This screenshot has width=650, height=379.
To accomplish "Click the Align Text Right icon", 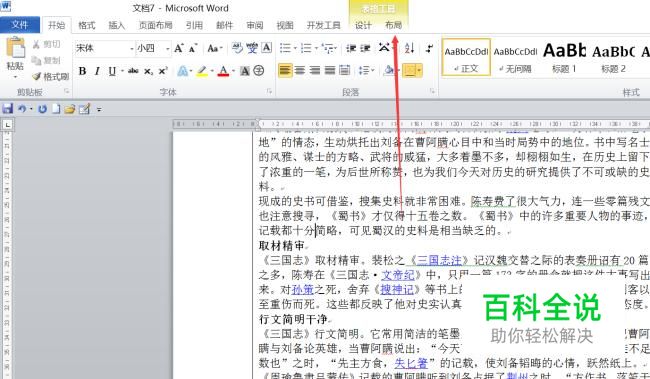I will pos(315,70).
